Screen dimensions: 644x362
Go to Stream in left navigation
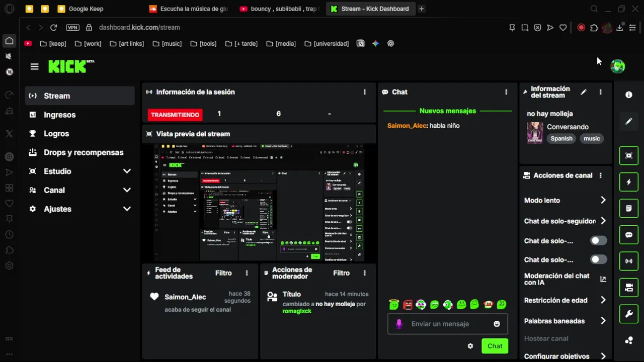point(80,96)
